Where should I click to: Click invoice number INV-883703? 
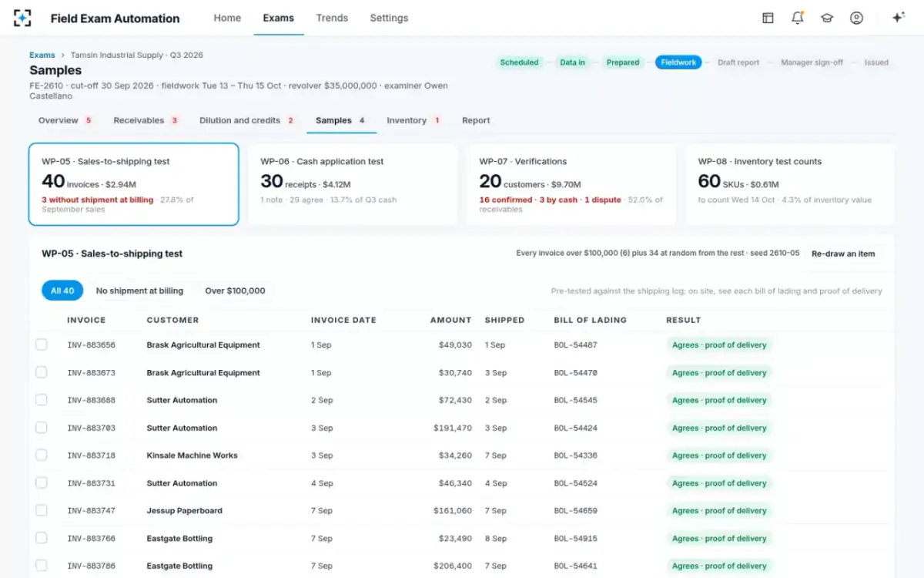tap(91, 428)
